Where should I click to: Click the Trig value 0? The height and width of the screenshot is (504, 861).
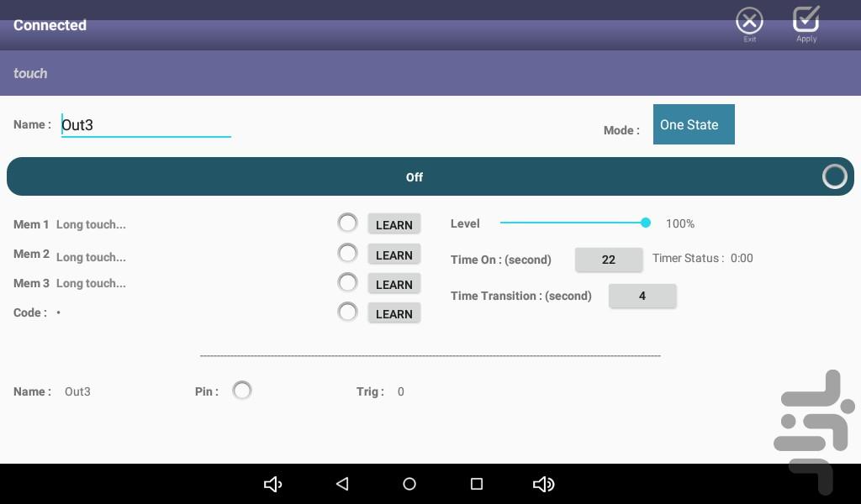[x=401, y=391]
